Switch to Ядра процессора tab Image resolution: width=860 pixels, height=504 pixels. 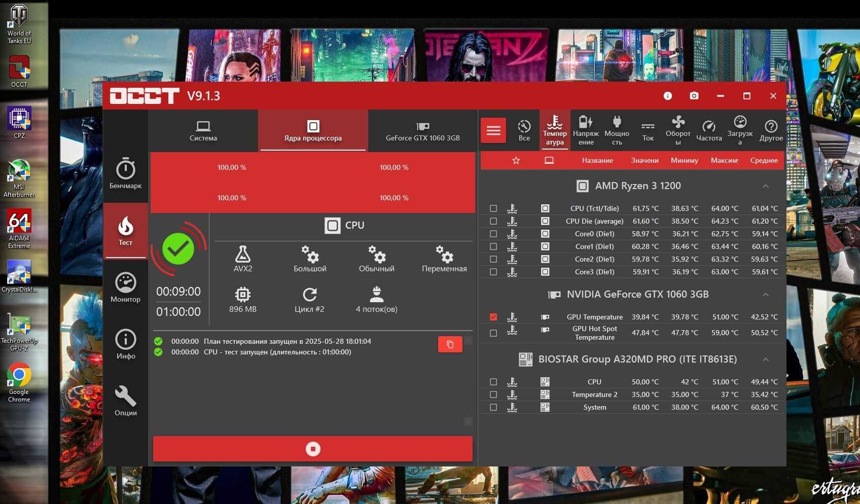click(313, 131)
